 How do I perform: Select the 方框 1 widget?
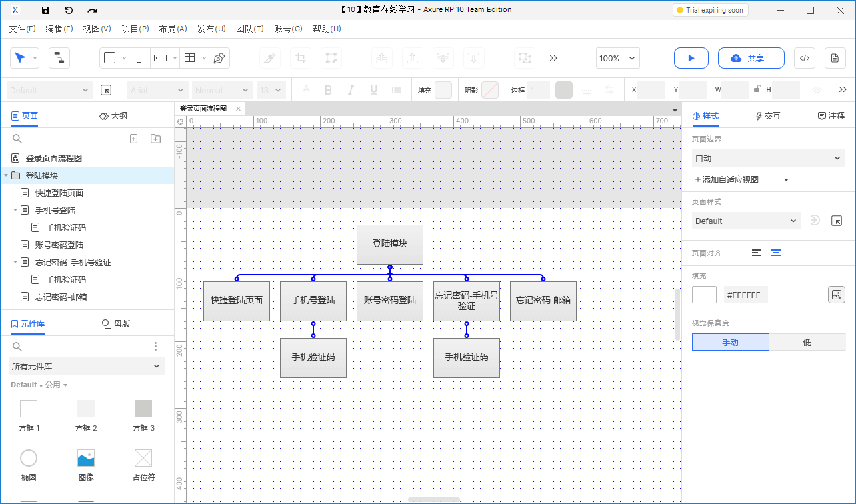[29, 416]
